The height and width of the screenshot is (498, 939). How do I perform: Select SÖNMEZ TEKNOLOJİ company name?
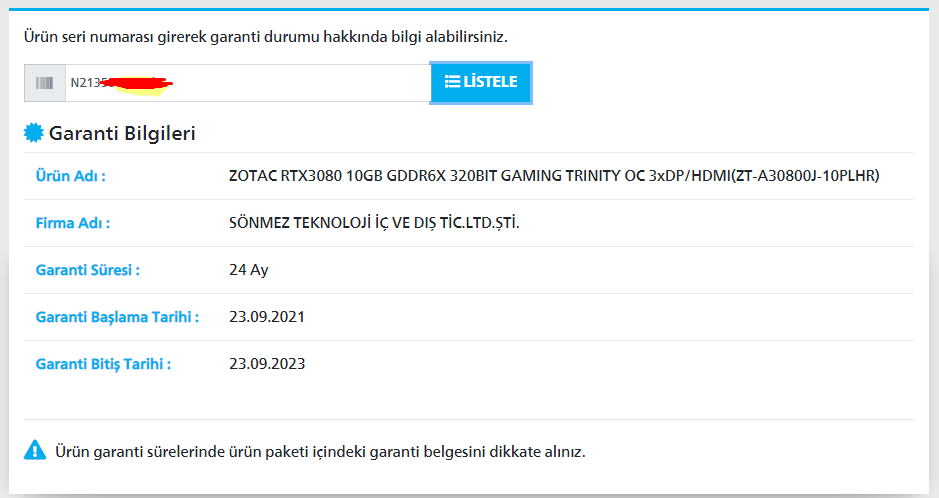(374, 223)
